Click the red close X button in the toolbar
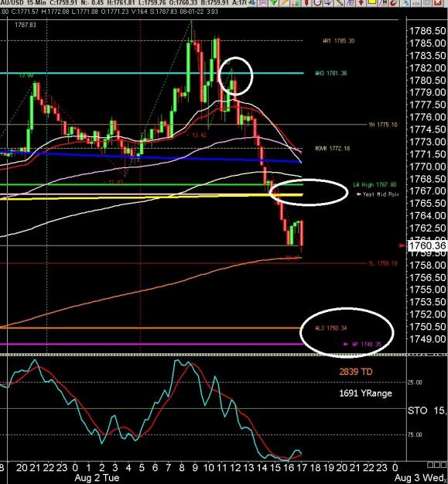 (x=437, y=3)
